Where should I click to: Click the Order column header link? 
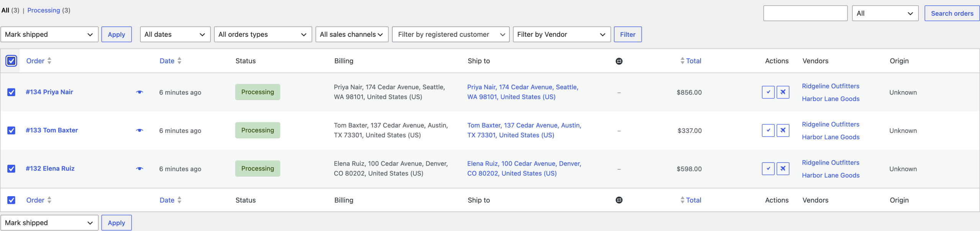tap(35, 61)
